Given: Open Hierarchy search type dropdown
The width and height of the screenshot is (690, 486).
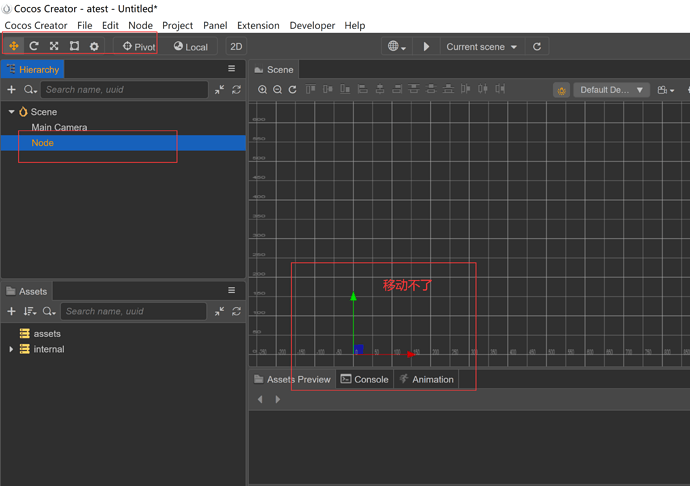Looking at the screenshot, I should pyautogui.click(x=30, y=89).
